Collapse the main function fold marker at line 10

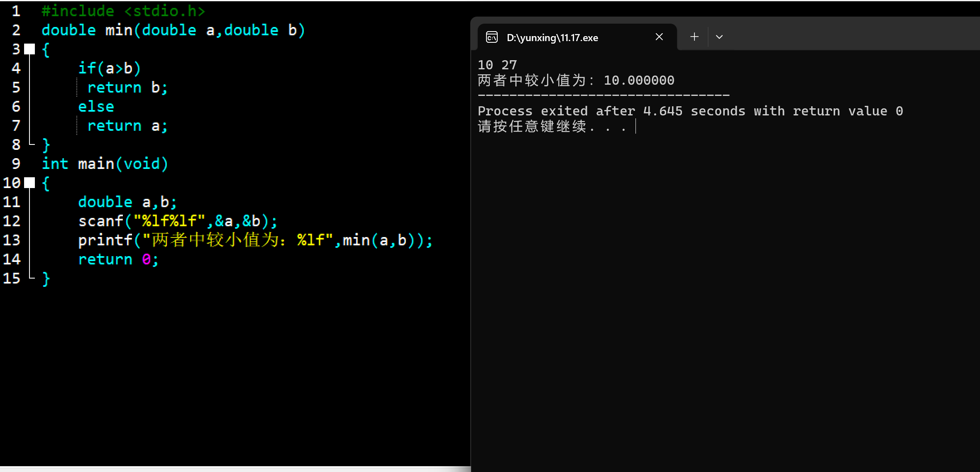[x=29, y=183]
